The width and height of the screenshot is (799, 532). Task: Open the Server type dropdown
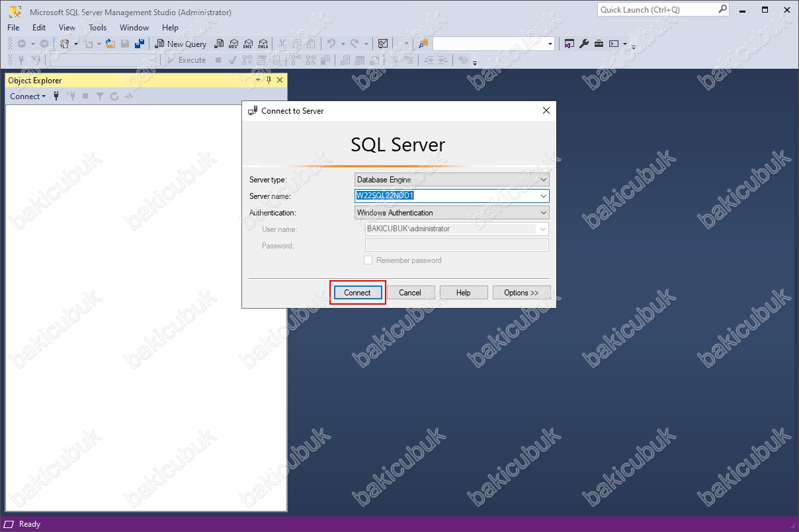click(x=452, y=180)
